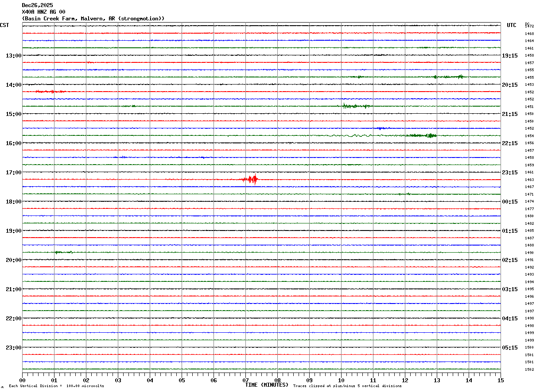Viewport: 536px width, 392px height.
Task: Click the large red seismic event near minute 7
Action: click(x=252, y=179)
